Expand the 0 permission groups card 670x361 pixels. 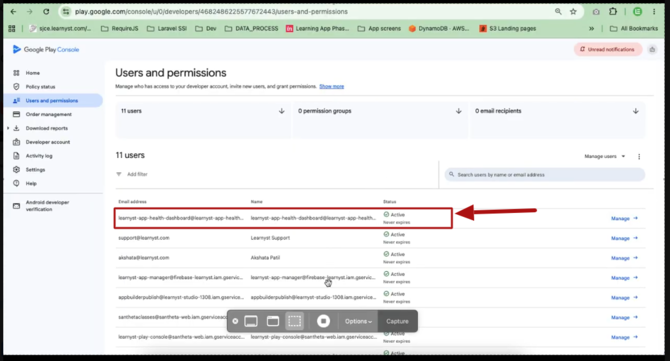pos(380,119)
